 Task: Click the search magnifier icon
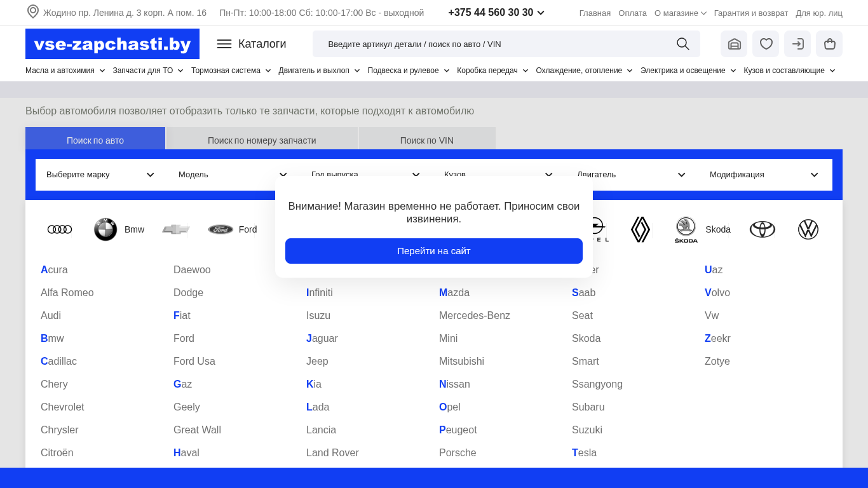pyautogui.click(x=683, y=44)
